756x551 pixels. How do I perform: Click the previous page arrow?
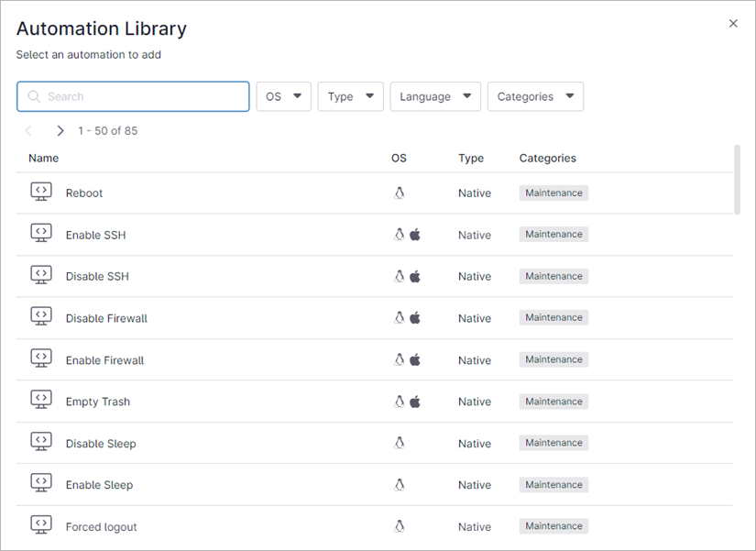click(28, 130)
